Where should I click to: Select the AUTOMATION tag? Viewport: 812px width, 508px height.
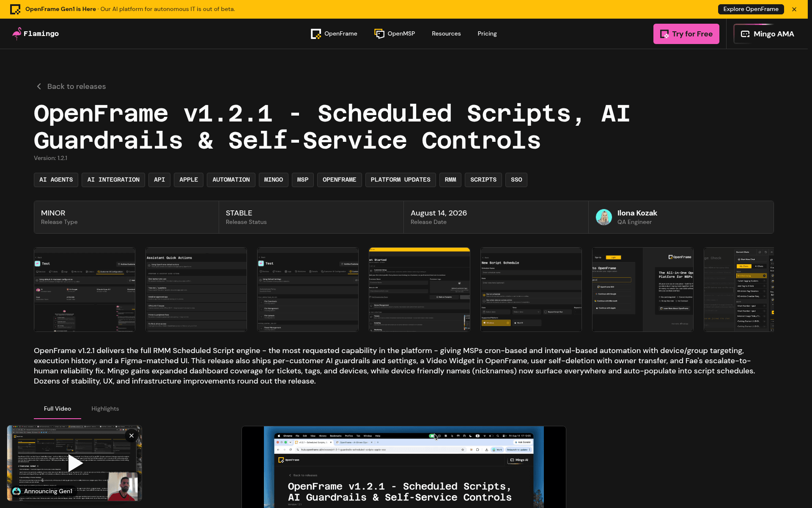(231, 180)
